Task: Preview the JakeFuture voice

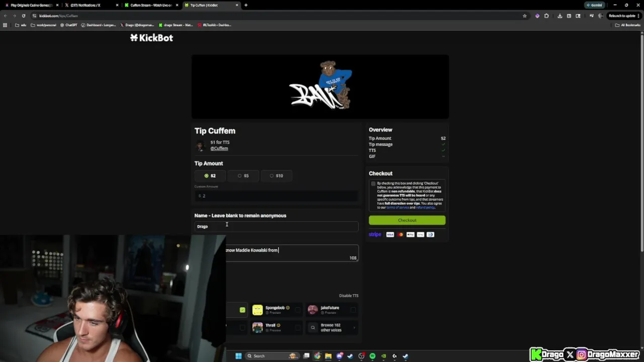Action: click(328, 313)
